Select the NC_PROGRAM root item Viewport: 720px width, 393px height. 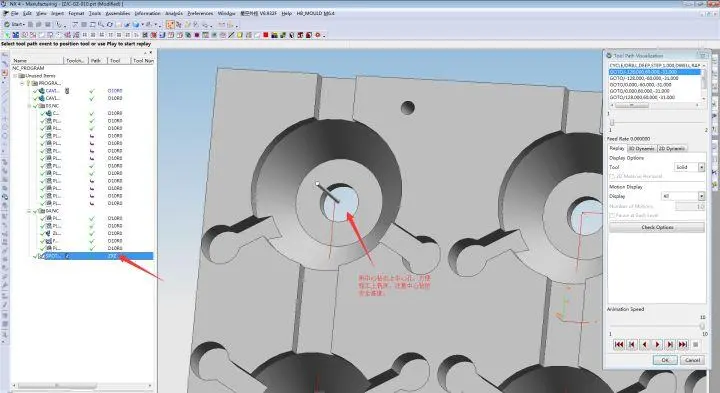pos(28,68)
